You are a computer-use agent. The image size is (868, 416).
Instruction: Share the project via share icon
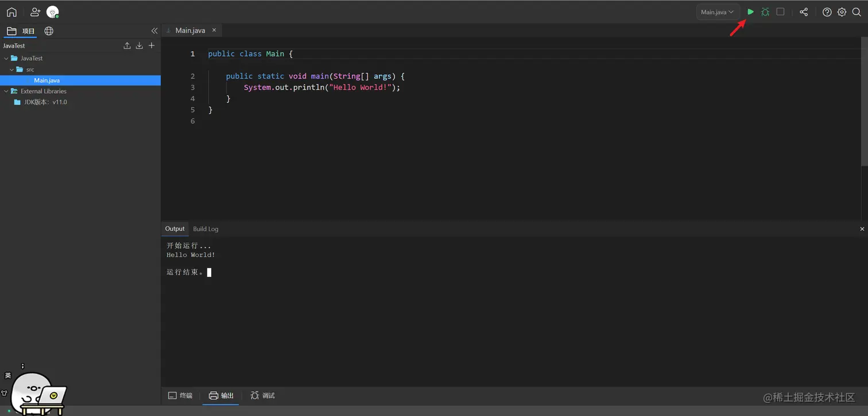804,11
